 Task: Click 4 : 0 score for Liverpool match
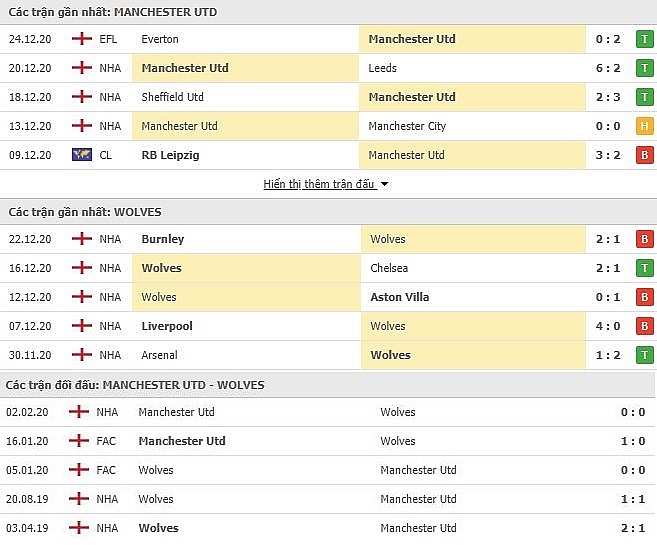coord(608,326)
